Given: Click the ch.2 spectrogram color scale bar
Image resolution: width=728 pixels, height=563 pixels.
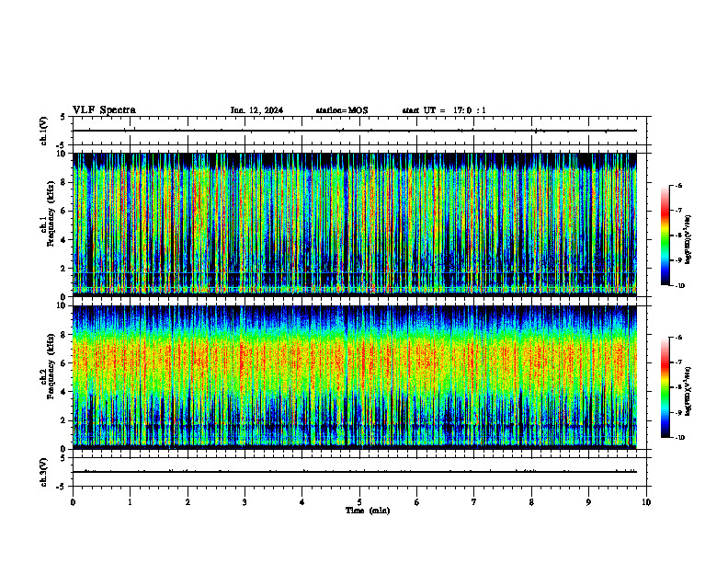Looking at the screenshot, I should [665, 387].
